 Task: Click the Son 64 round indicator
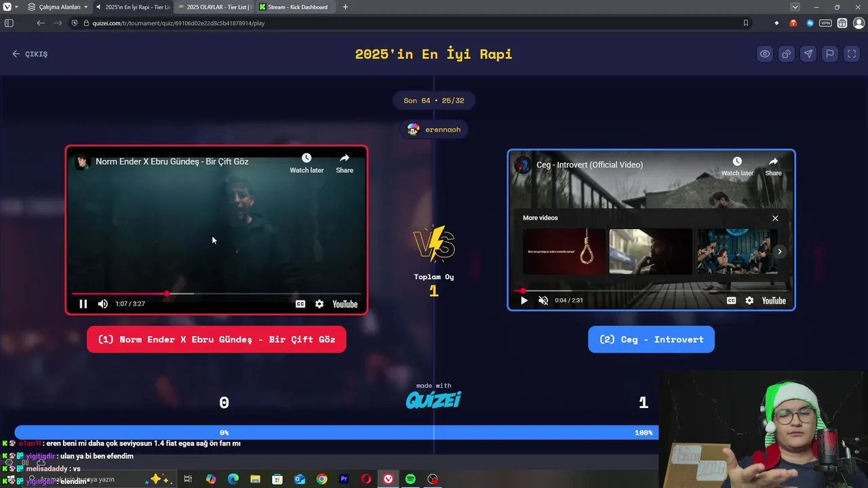pyautogui.click(x=434, y=100)
